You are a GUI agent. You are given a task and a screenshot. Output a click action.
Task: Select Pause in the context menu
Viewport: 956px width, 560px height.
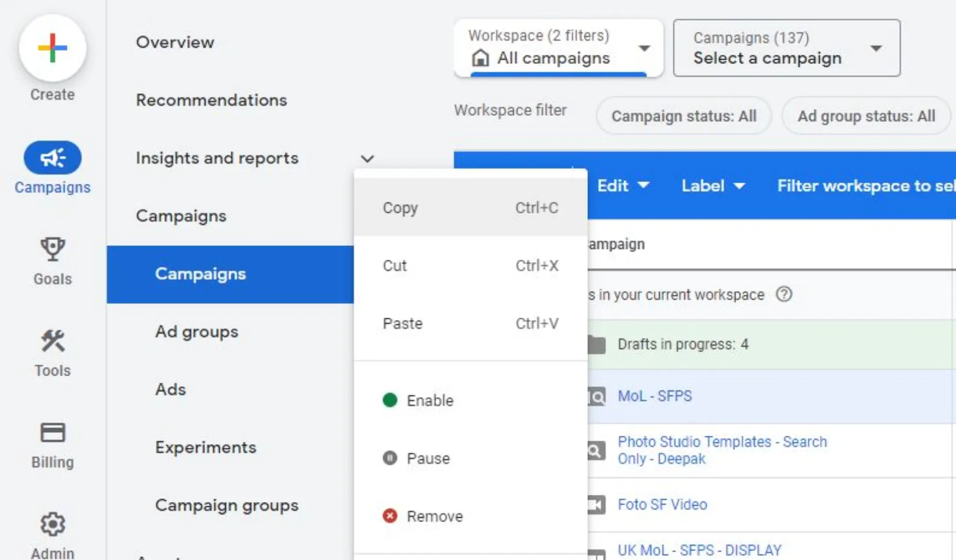point(471,458)
